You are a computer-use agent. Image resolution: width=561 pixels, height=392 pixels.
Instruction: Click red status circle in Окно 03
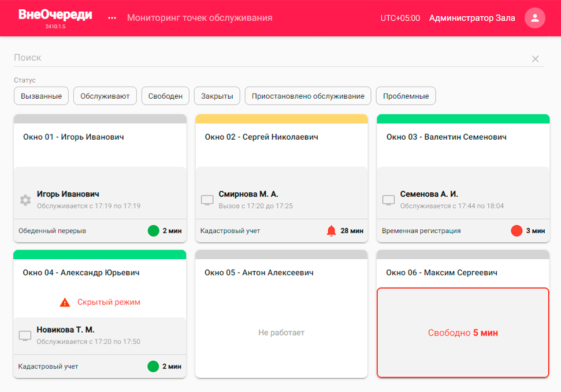pyautogui.click(x=517, y=231)
